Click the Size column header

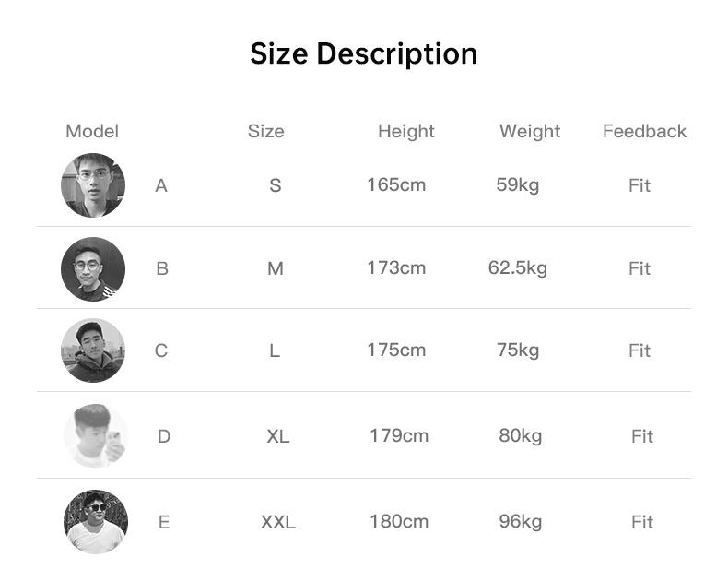[x=266, y=131]
